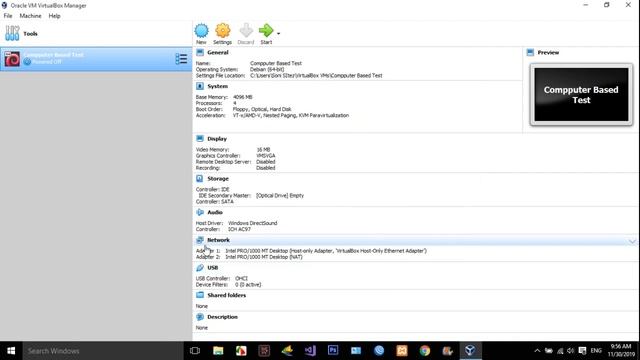This screenshot has height=360, width=640.
Task: Click the Debian (64-bit) operating system value
Action: 267,69
